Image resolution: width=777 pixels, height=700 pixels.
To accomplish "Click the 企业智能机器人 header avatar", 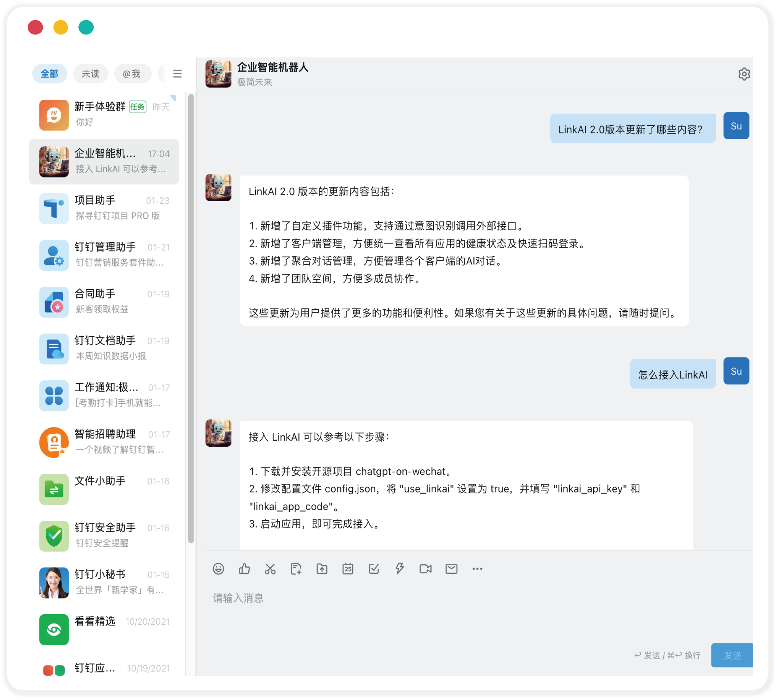I will (x=219, y=74).
